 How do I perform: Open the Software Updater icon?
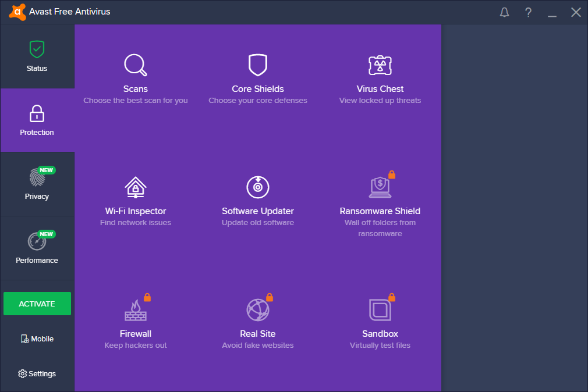point(258,187)
